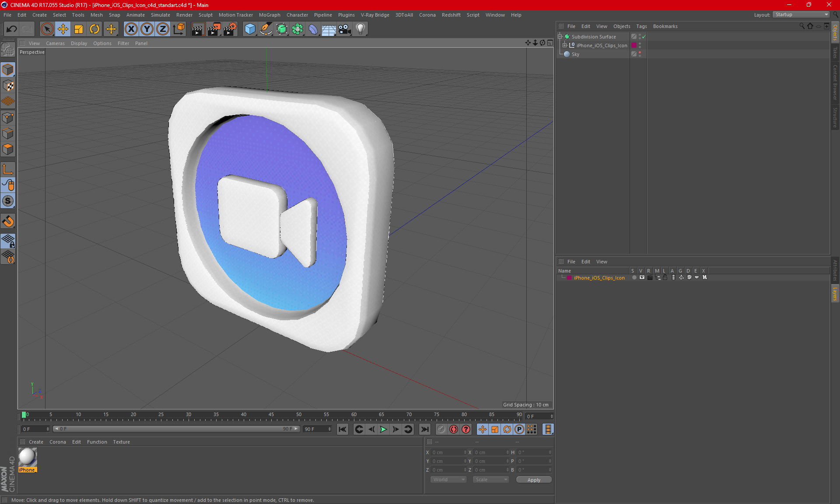The height and width of the screenshot is (504, 840).
Task: Toggle Sky visibility dots
Action: click(x=640, y=54)
